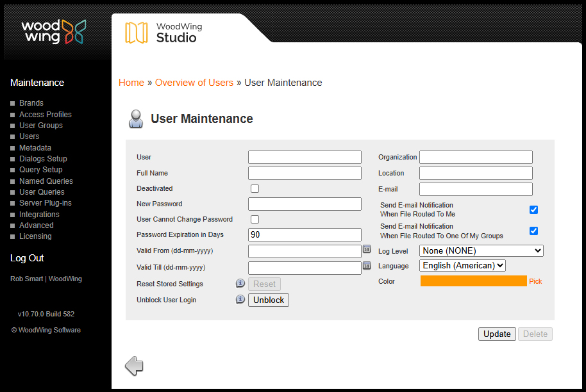Click the user avatar icon beside User Maintenance
The image size is (586, 392).
(136, 118)
